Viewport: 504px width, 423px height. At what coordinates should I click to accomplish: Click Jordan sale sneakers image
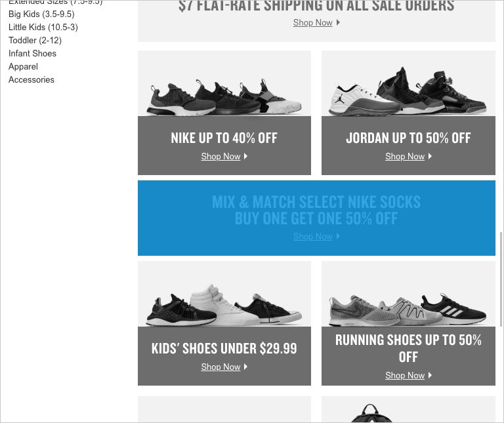[408, 83]
